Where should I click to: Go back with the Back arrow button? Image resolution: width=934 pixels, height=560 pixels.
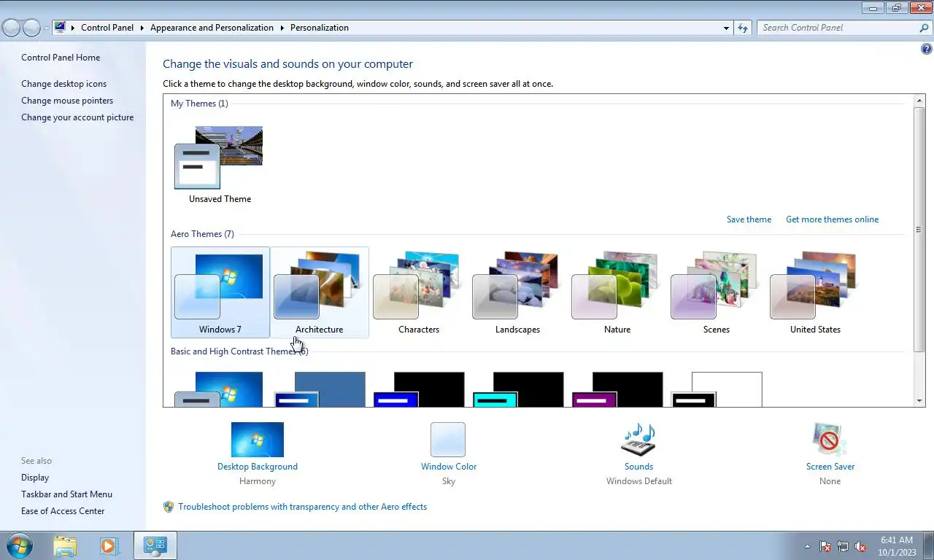pos(12,28)
